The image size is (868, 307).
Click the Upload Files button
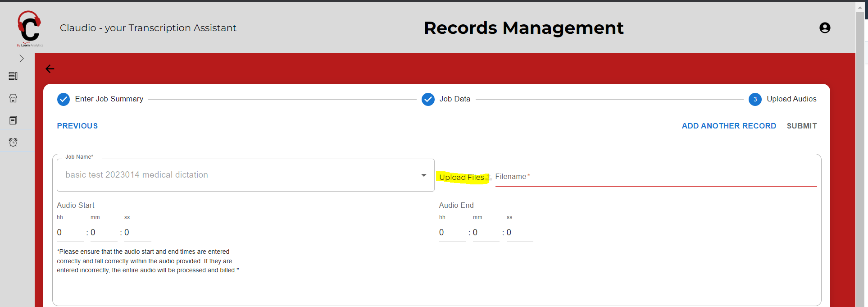tap(463, 177)
